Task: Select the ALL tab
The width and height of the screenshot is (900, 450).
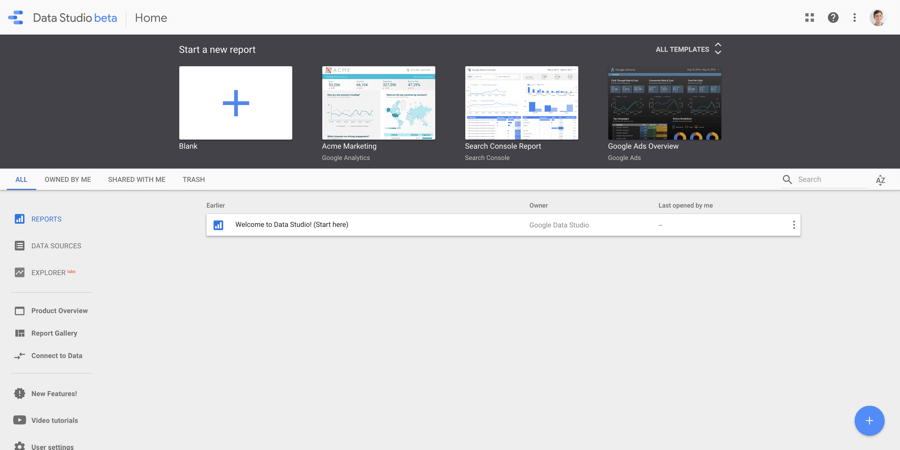Action: (21, 180)
